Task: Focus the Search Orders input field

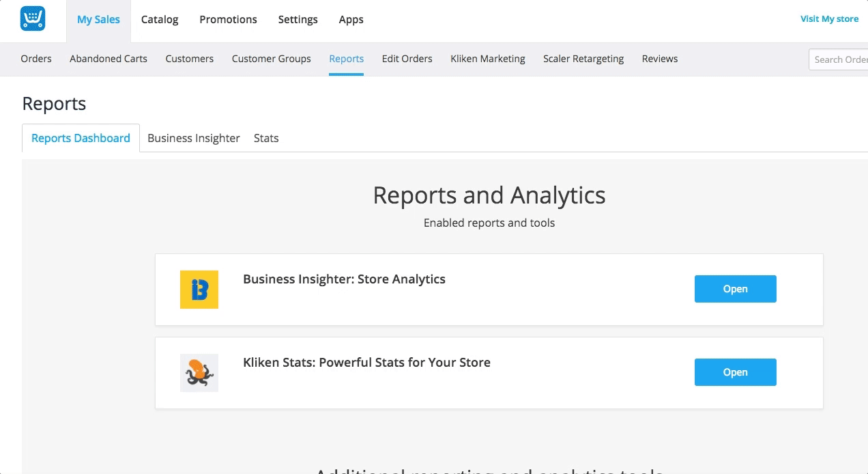Action: coord(839,59)
